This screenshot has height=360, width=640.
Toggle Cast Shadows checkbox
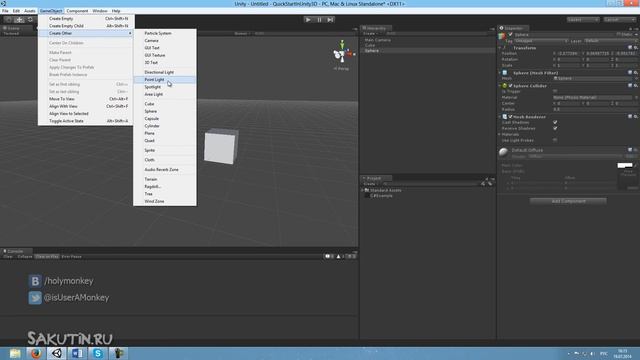click(555, 122)
